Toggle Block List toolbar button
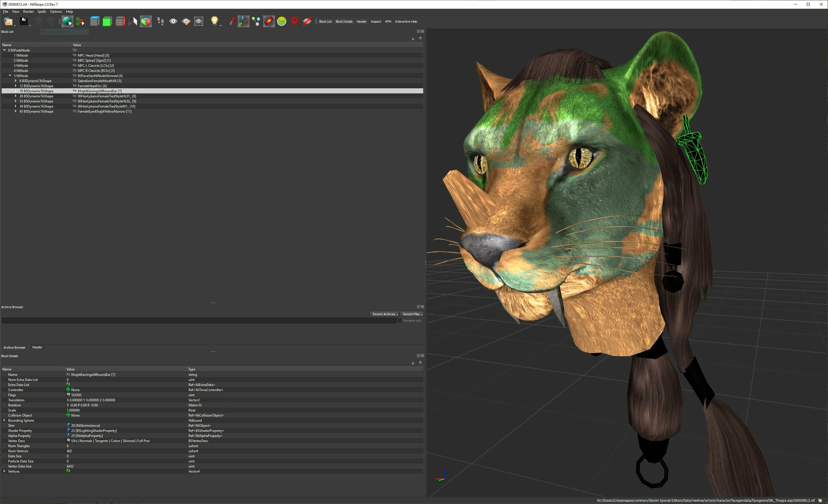Viewport: 828px width, 504px height. click(x=326, y=22)
